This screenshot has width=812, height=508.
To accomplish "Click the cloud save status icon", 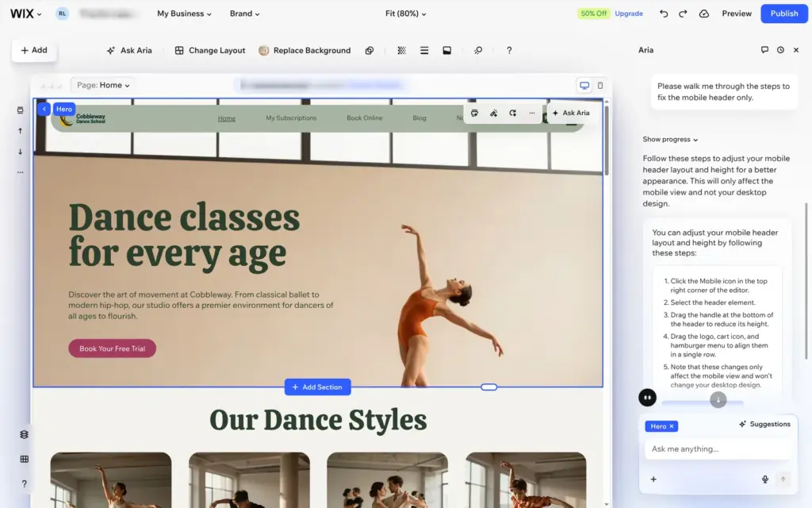I will pos(704,14).
